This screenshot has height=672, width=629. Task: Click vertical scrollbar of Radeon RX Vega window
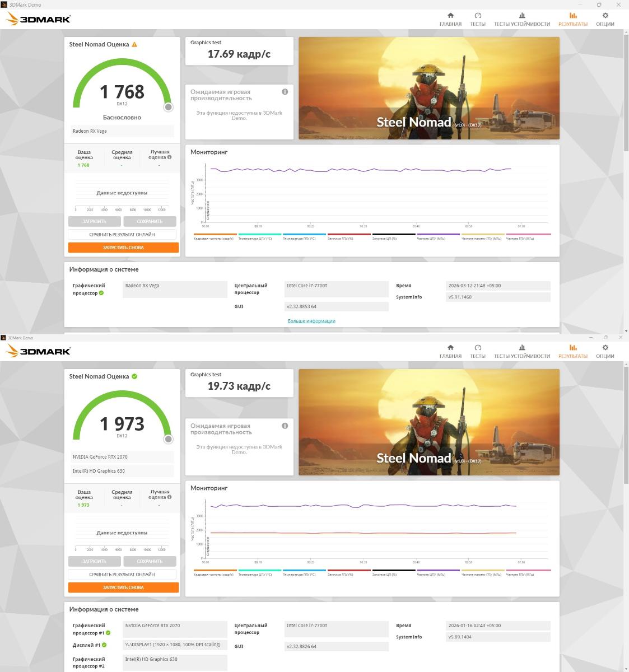(626, 92)
